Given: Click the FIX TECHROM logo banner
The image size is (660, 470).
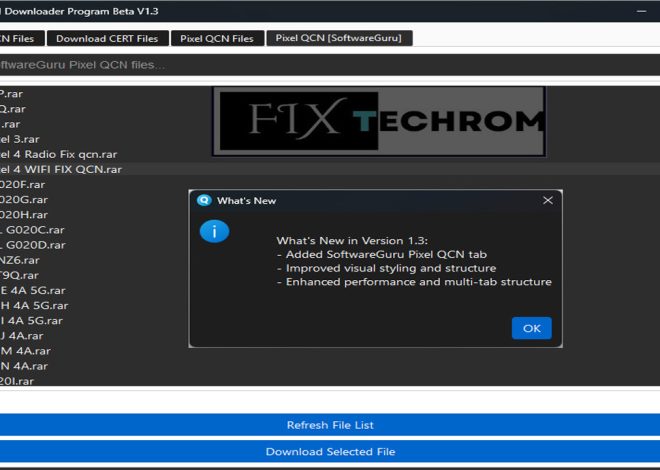Looking at the screenshot, I should click(379, 121).
